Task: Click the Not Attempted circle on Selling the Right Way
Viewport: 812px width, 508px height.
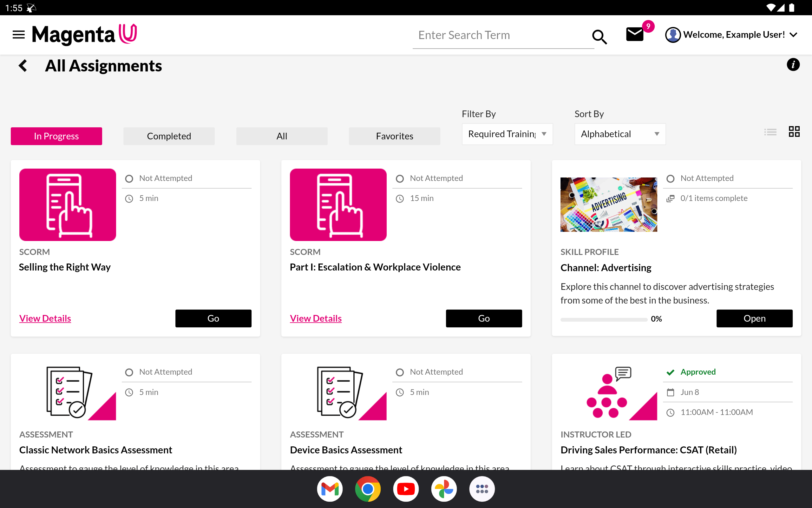Action: tap(129, 179)
